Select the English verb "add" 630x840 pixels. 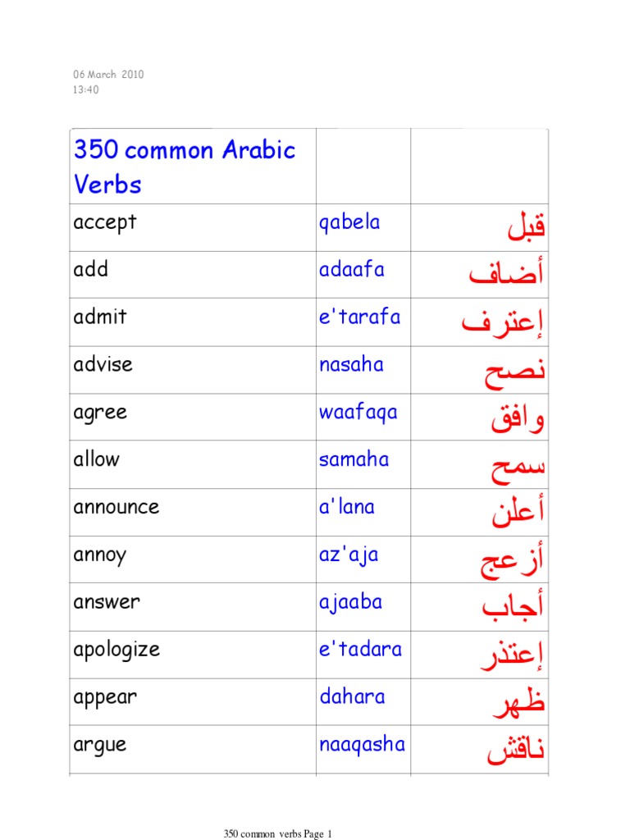click(x=90, y=269)
